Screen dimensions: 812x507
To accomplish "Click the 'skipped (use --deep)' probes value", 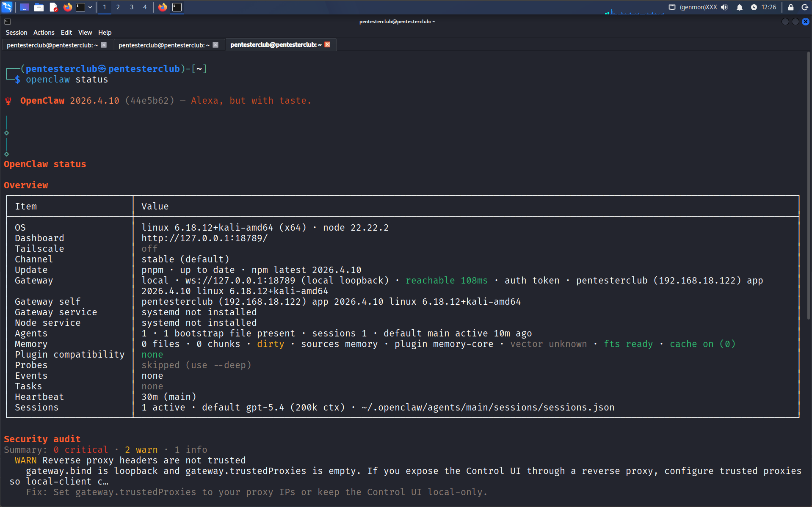I will pos(196,365).
